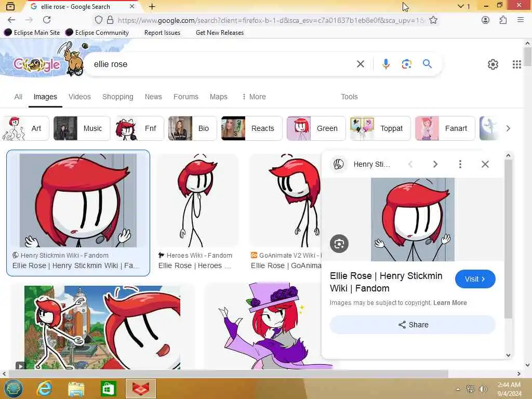Open the Learn More copyright link
The width and height of the screenshot is (532, 399).
[x=450, y=303]
